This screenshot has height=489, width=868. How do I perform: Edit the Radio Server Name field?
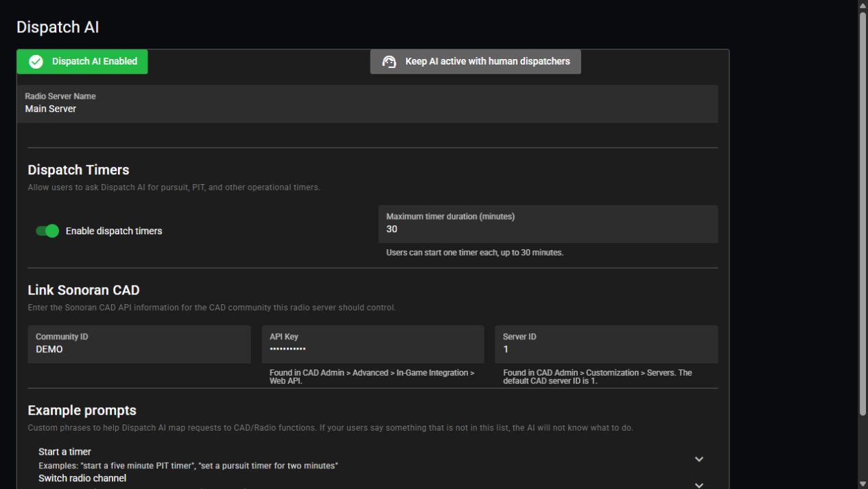(368, 104)
